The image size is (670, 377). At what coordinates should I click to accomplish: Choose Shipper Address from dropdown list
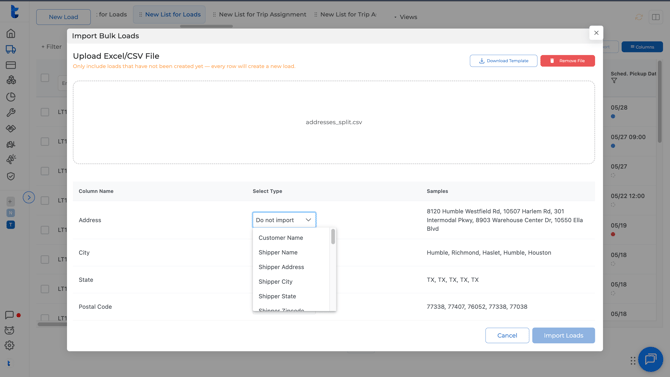coord(281,267)
